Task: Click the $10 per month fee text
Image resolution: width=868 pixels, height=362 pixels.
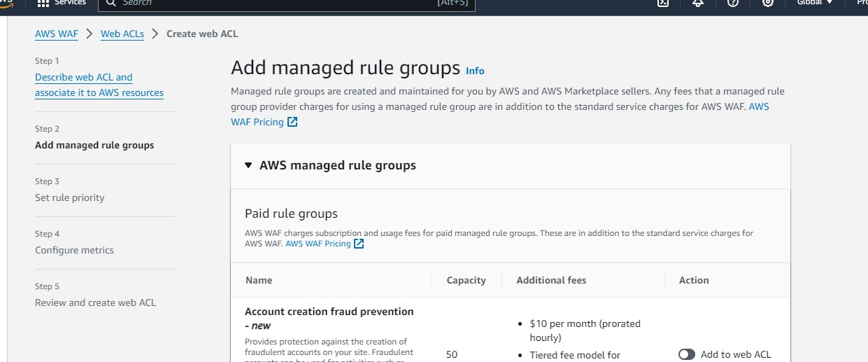Action: [x=585, y=330]
